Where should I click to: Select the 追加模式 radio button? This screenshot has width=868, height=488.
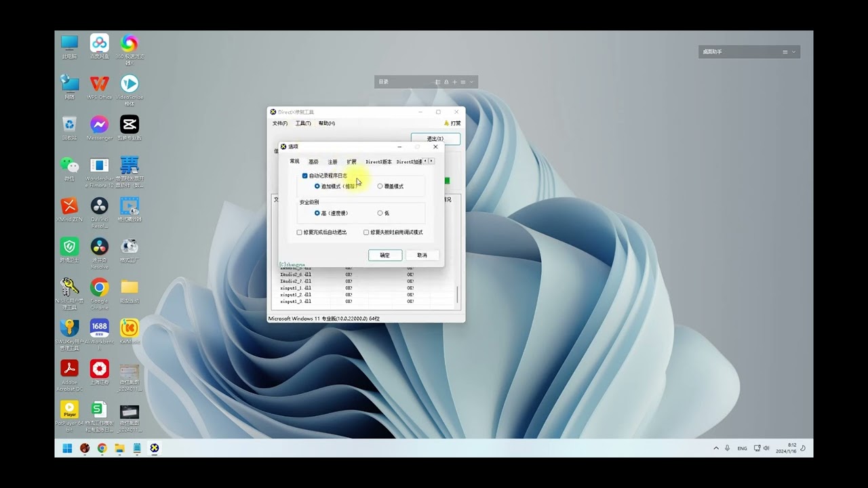[317, 186]
